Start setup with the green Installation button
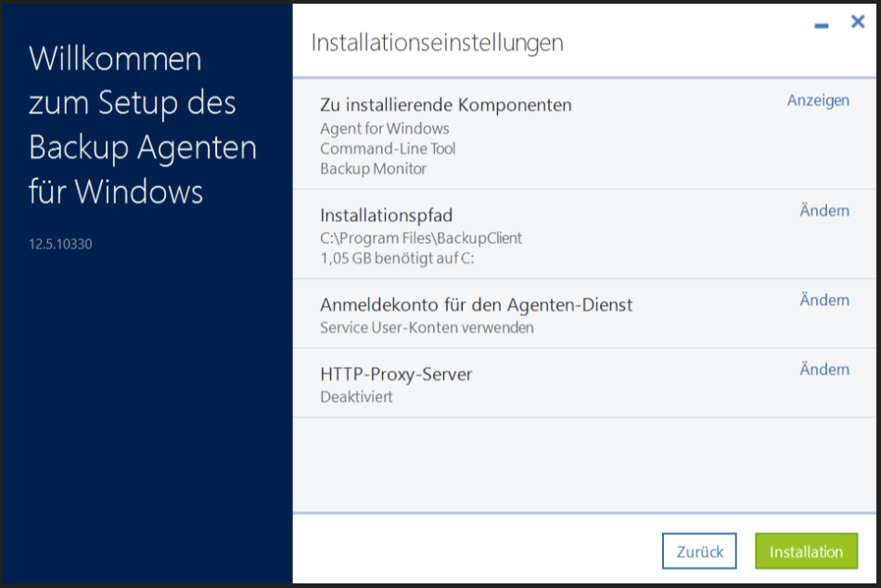Image resolution: width=881 pixels, height=588 pixels. pos(806,551)
